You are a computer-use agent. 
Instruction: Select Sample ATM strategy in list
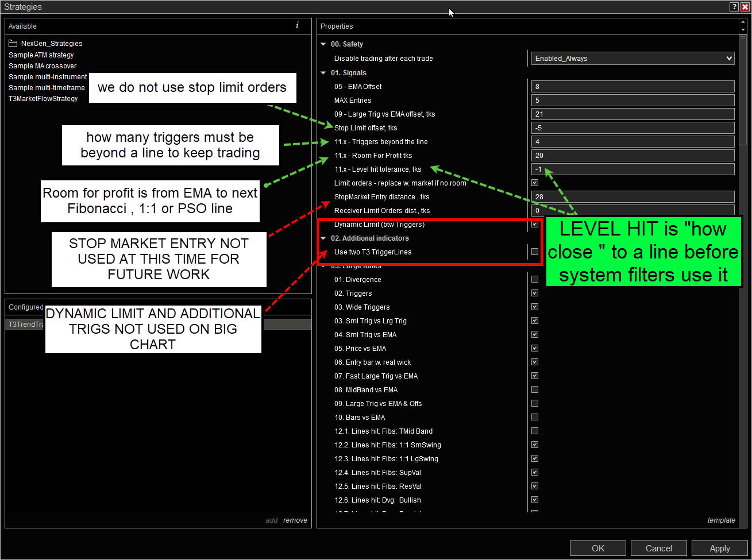pyautogui.click(x=41, y=55)
